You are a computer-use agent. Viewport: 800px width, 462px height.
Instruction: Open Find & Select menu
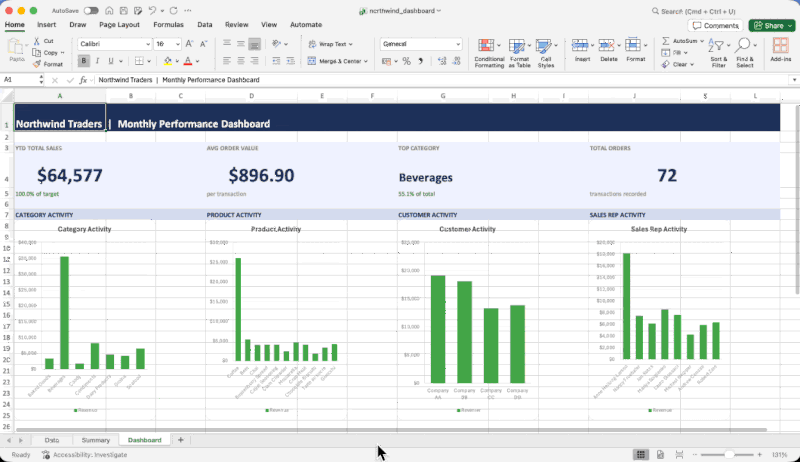click(x=745, y=53)
